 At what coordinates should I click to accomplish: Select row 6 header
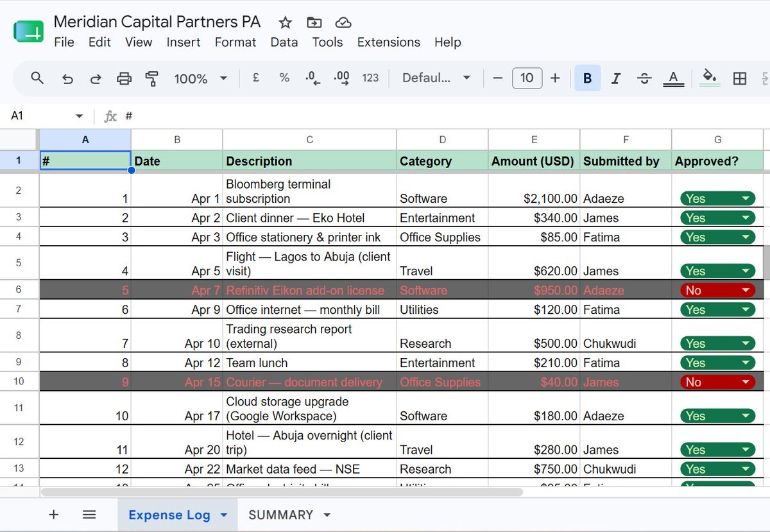point(19,290)
